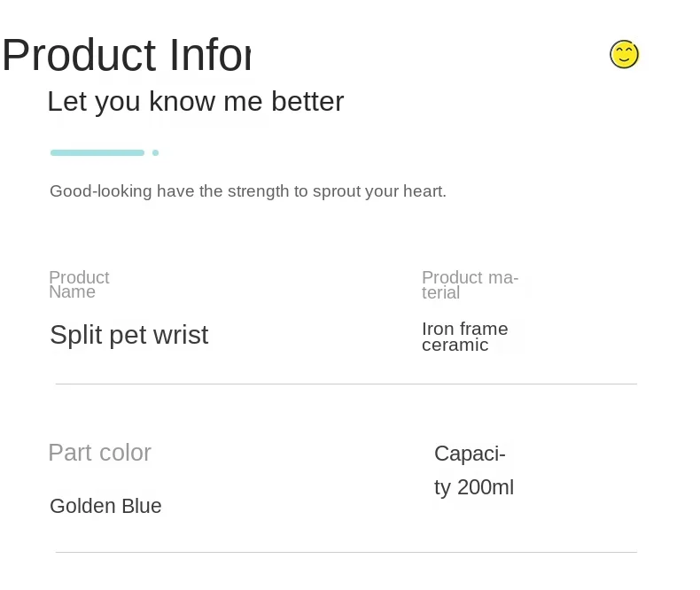
Task: Click the word "ceramic" under Iron frame
Action: click(x=455, y=345)
